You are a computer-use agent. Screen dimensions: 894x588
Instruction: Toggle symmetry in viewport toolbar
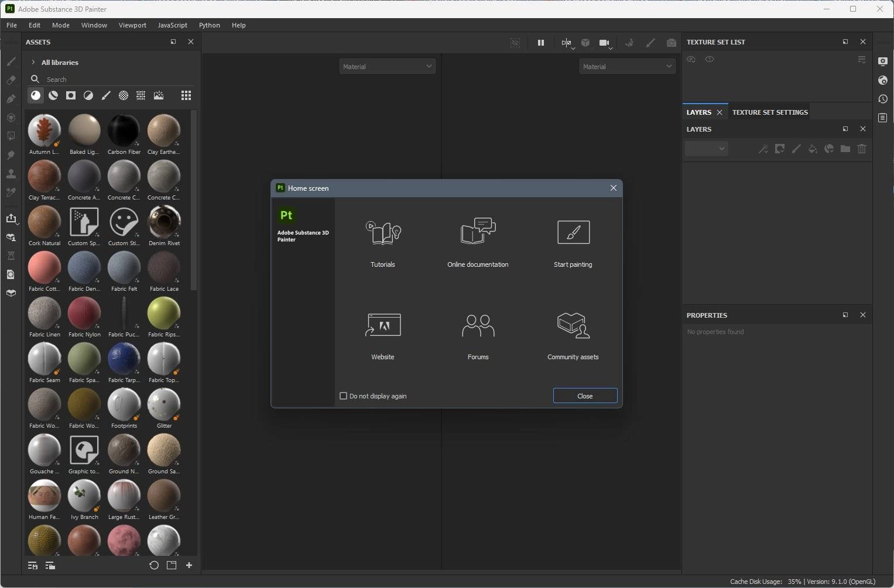tap(567, 43)
